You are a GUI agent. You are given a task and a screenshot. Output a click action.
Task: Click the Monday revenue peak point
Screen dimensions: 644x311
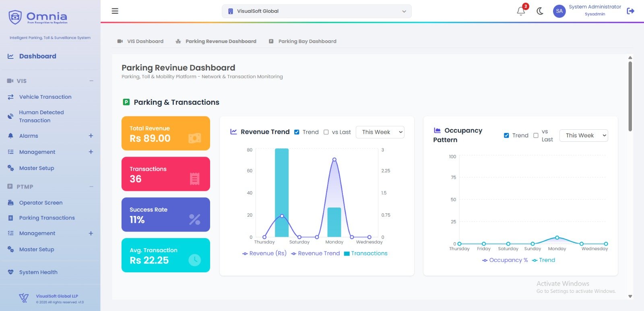click(334, 160)
